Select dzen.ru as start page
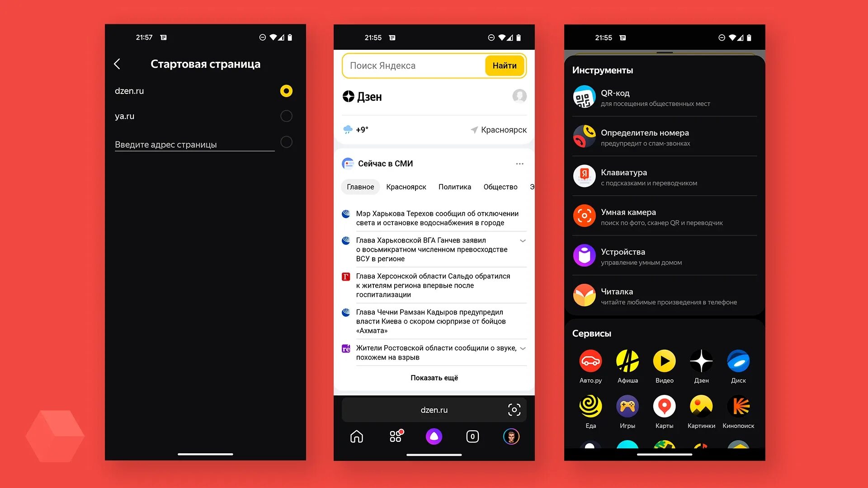 click(286, 90)
